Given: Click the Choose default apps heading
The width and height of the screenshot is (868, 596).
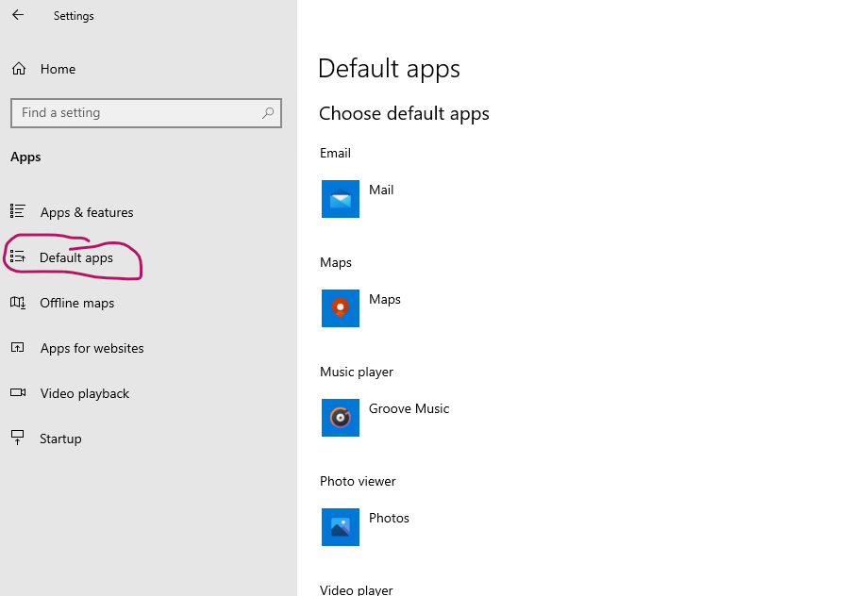Looking at the screenshot, I should 404,113.
